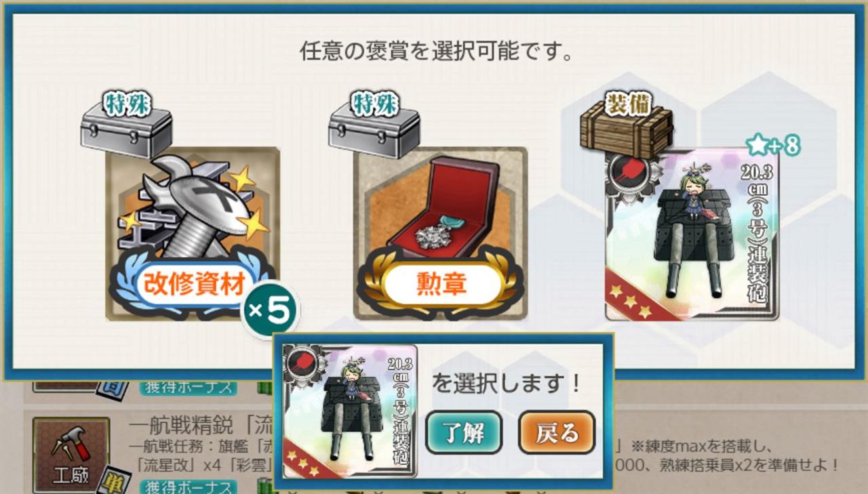
Task: Cancel selection with the 戻る button
Action: coord(557,432)
